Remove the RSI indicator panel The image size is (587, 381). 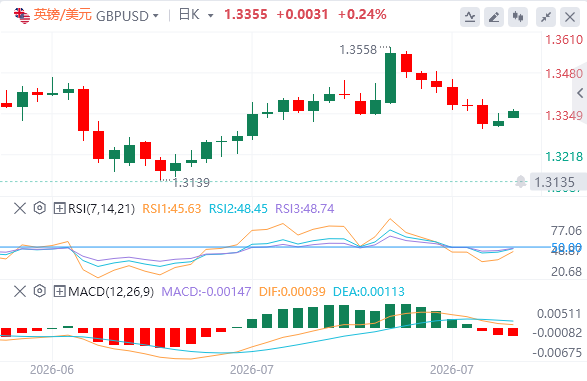(20, 208)
